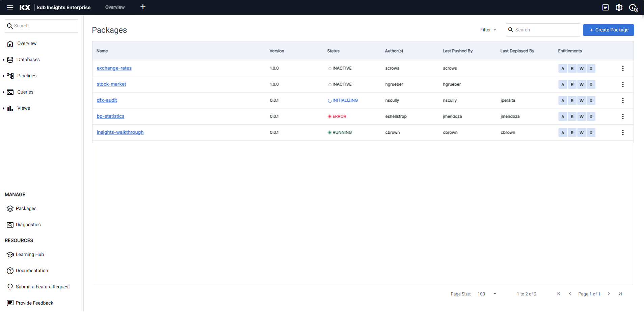Click the Create Package button

pyautogui.click(x=608, y=30)
